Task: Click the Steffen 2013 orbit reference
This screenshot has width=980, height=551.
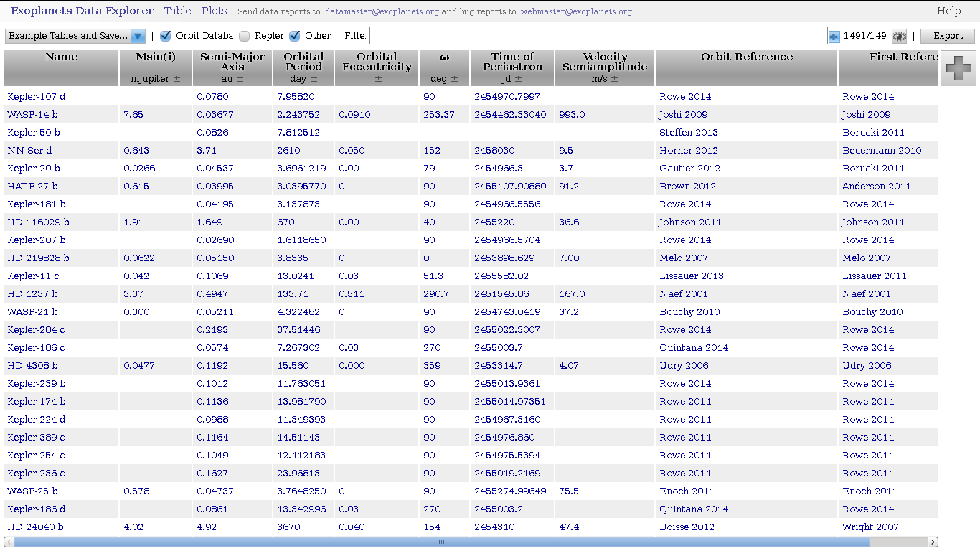Action: [688, 132]
